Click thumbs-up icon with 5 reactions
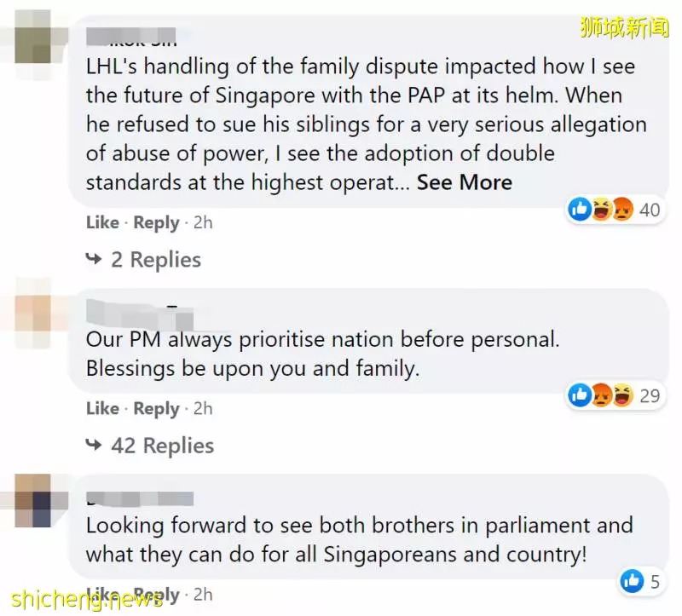Image resolution: width=682 pixels, height=616 pixels. (x=632, y=581)
